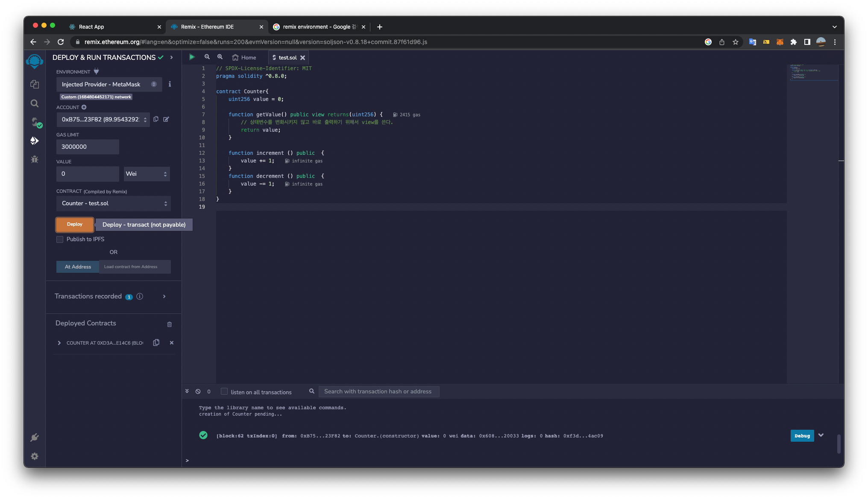The width and height of the screenshot is (868, 499).
Task: Open the Wei unit dropdown
Action: pyautogui.click(x=147, y=174)
